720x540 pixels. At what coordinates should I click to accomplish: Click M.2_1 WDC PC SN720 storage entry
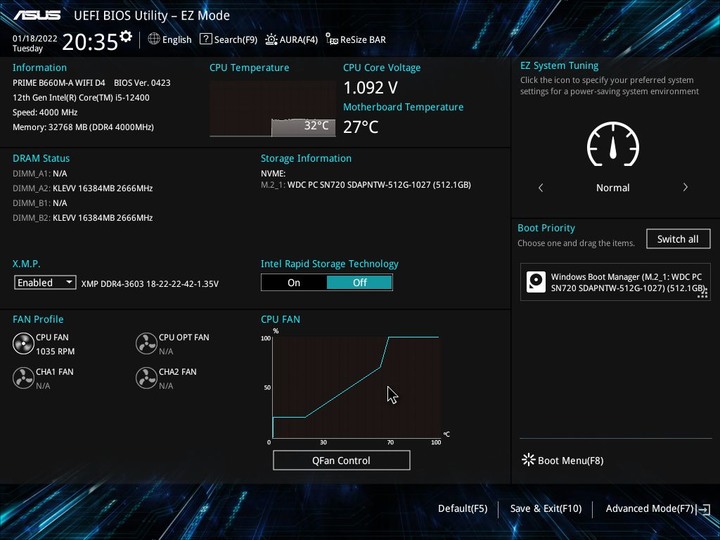click(366, 185)
